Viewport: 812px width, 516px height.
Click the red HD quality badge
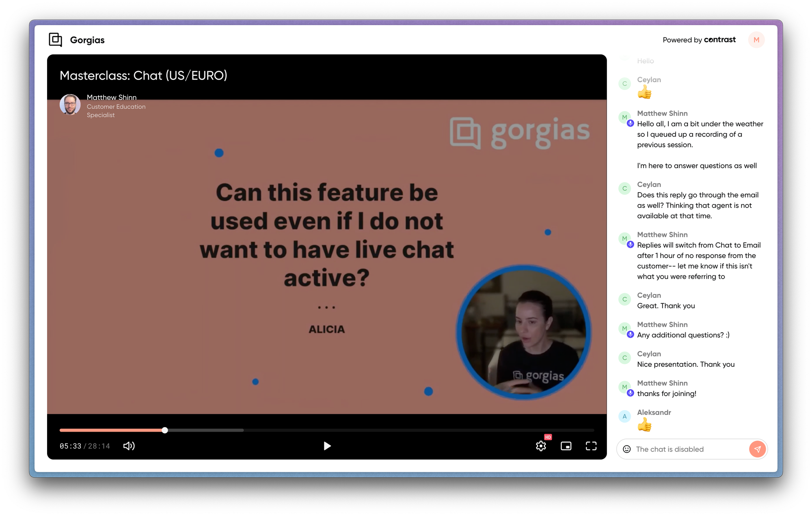click(548, 437)
